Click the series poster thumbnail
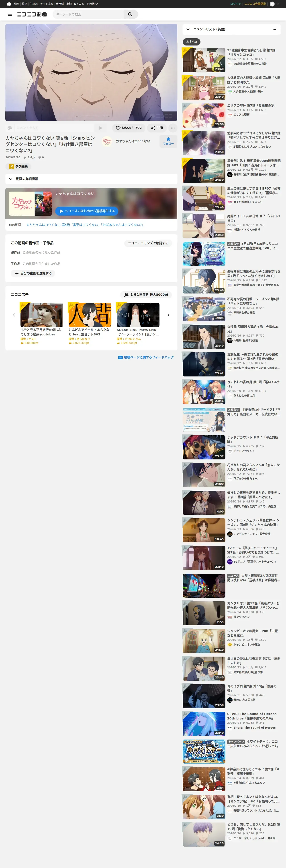The image size is (286, 868). click(x=30, y=204)
